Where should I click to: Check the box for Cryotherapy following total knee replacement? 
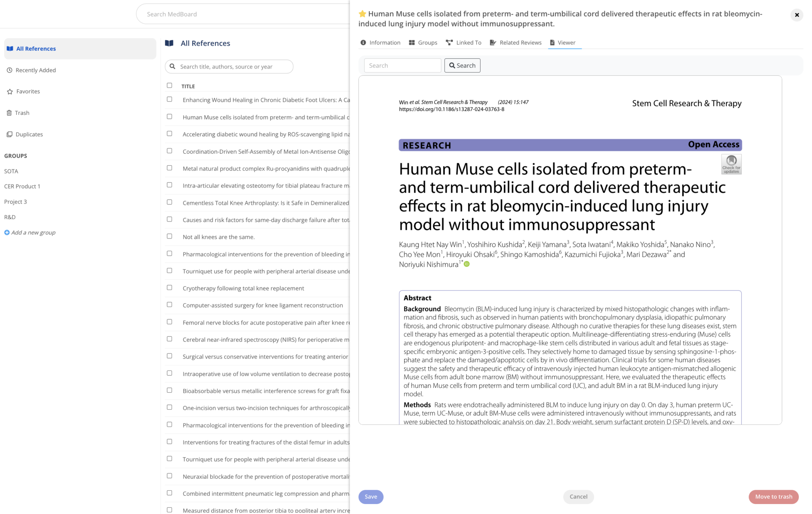pyautogui.click(x=170, y=287)
